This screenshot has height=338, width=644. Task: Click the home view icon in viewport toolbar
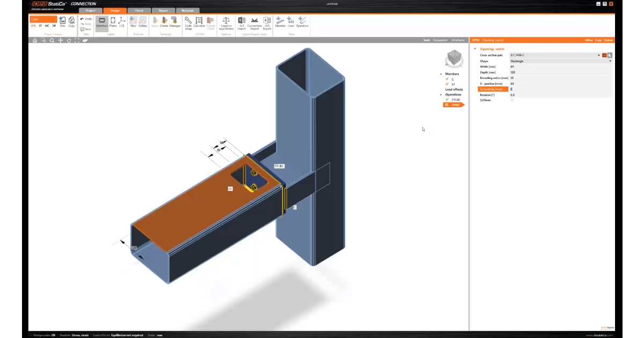tap(35, 40)
